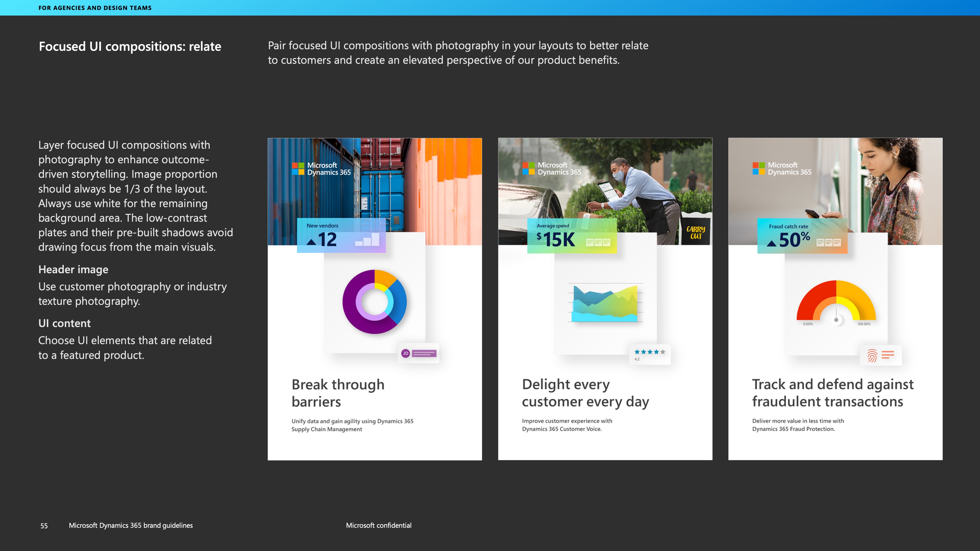The width and height of the screenshot is (980, 551).
Task: Click the purple donut chart graphic
Action: point(374,302)
